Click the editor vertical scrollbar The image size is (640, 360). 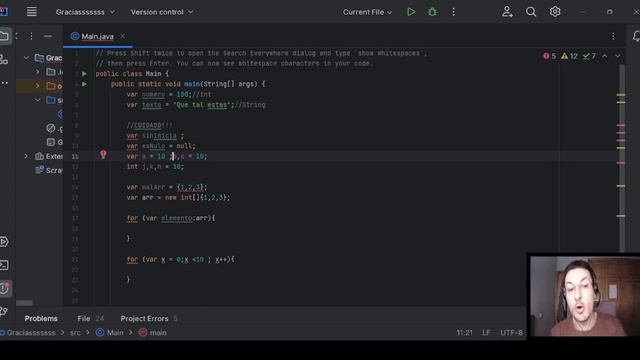[x=622, y=158]
